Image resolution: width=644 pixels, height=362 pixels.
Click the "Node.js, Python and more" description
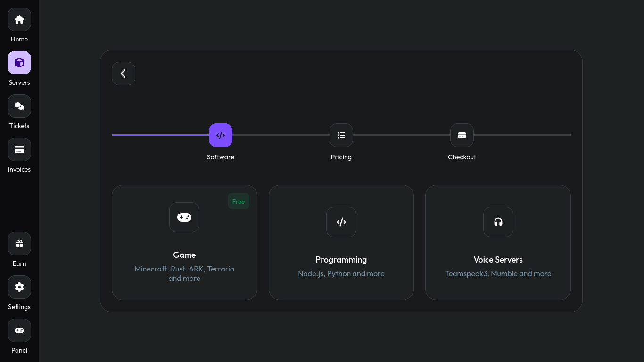[x=341, y=274]
